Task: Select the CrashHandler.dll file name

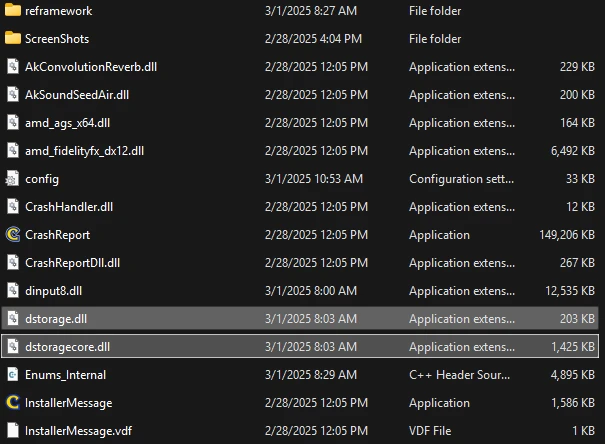Action: pos(68,207)
